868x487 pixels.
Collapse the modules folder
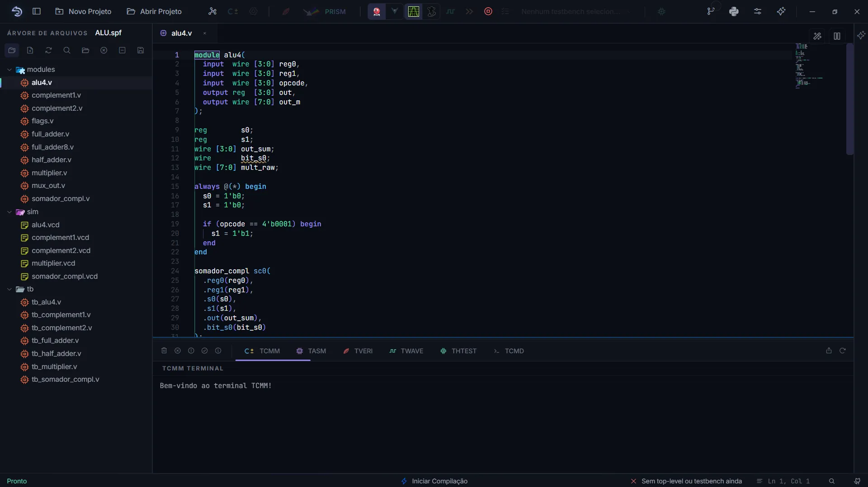point(9,70)
